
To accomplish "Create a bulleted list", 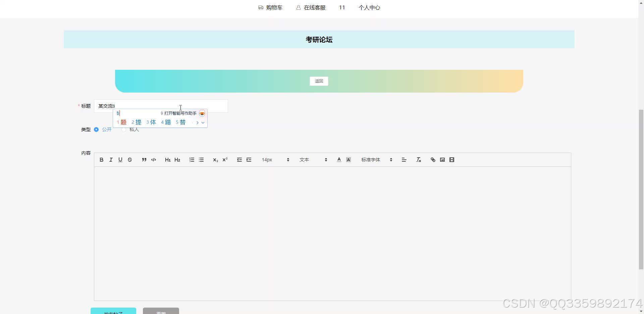I will point(201,160).
